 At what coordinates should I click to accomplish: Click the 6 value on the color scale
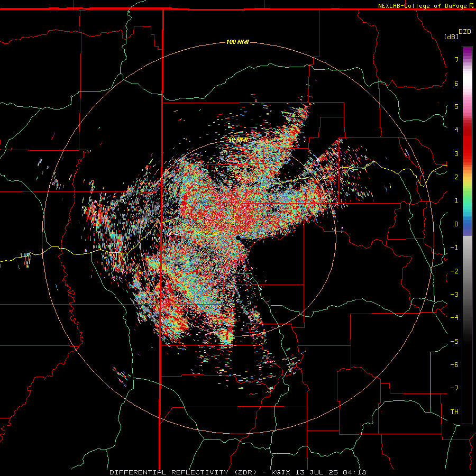click(x=456, y=83)
